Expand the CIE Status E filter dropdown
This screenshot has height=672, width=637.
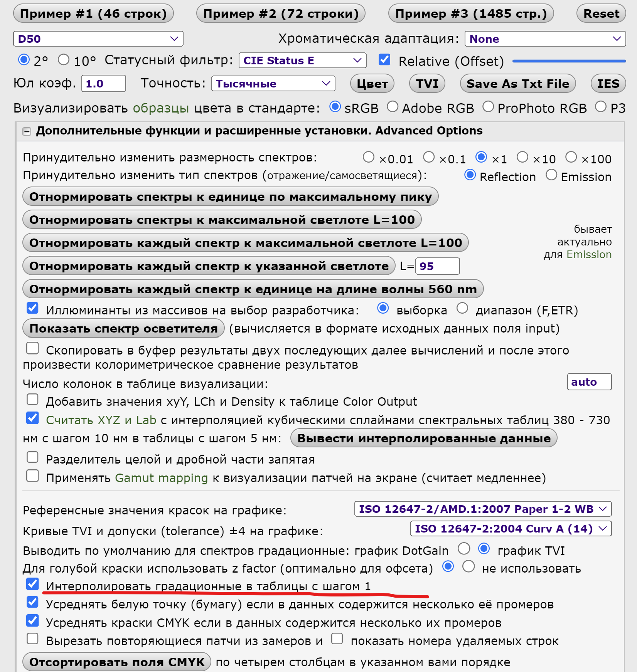pos(302,60)
